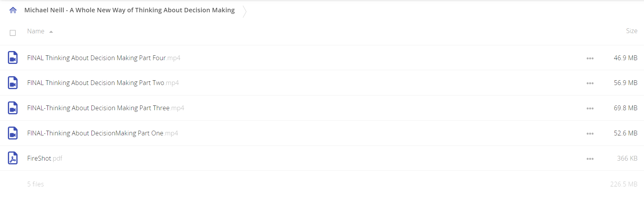Click video file icon for Part Two
Viewport: 644px width, 199px height.
pos(13,83)
